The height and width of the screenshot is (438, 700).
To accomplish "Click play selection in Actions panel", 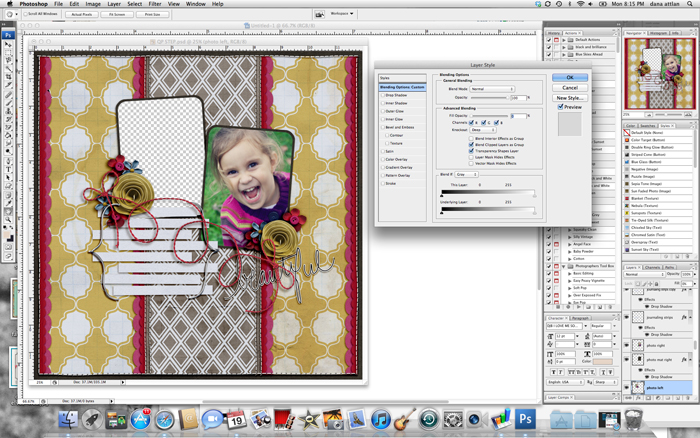I will pyautogui.click(x=579, y=307).
